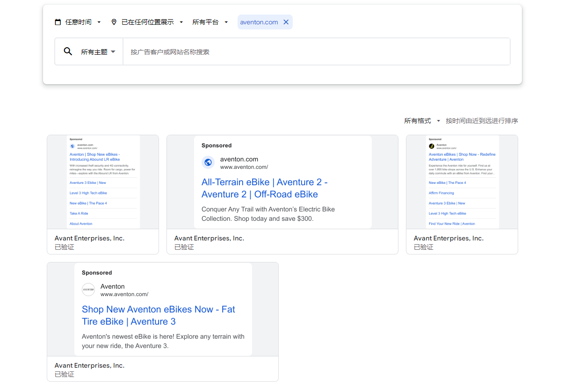Click the aventon.com filter chip label
564x392 pixels.
[x=259, y=22]
